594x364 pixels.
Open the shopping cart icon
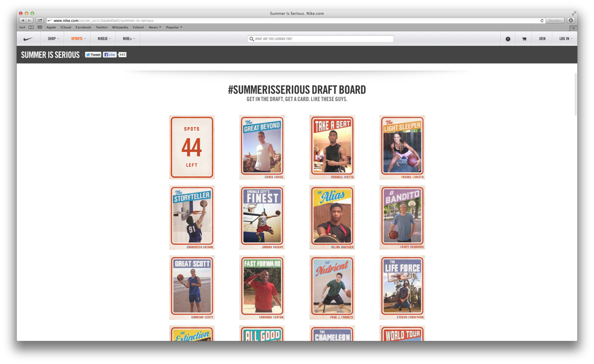524,39
